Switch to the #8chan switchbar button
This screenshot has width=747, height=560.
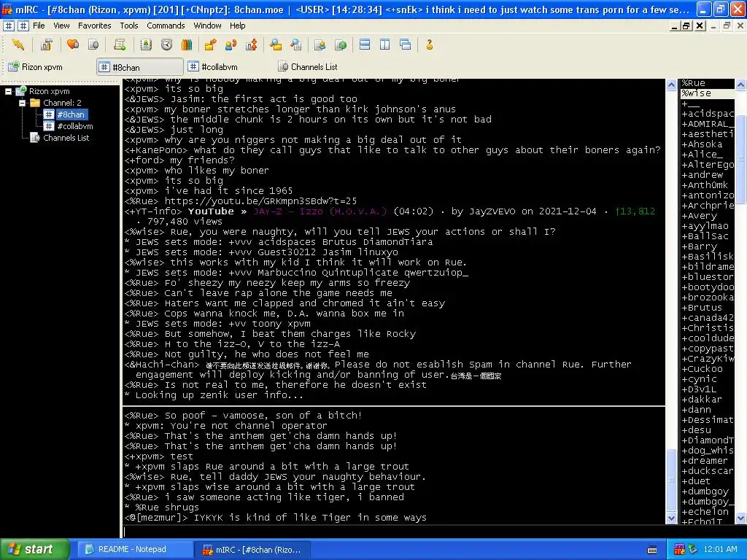pos(140,67)
